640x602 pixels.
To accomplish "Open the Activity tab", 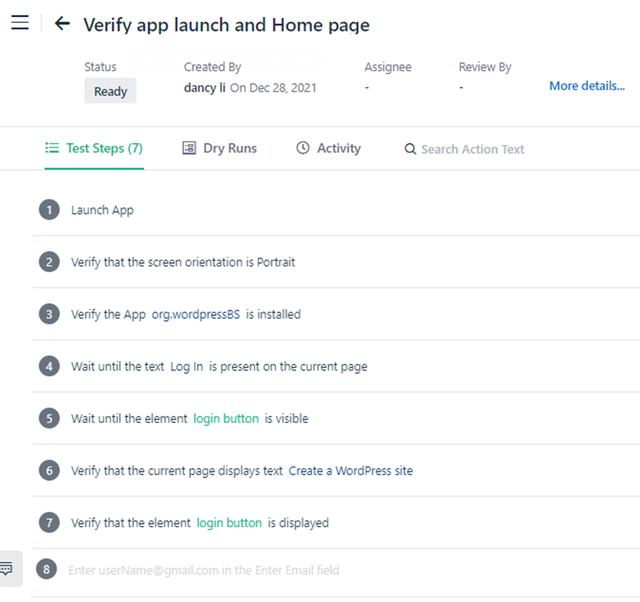I will point(338,148).
